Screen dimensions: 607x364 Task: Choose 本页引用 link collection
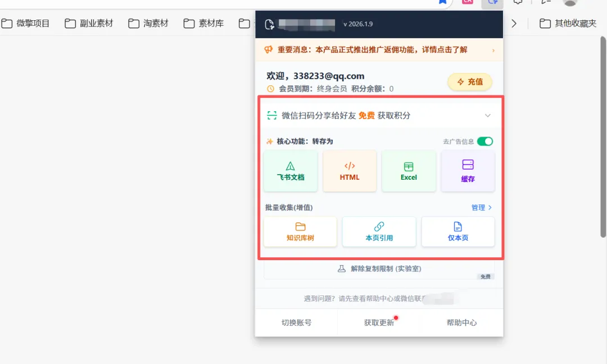[x=379, y=231]
